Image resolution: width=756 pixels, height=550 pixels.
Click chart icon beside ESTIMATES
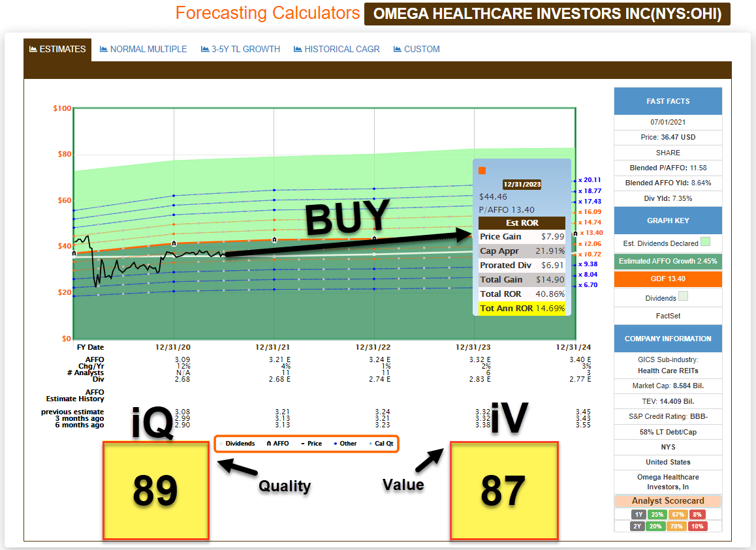(33, 49)
